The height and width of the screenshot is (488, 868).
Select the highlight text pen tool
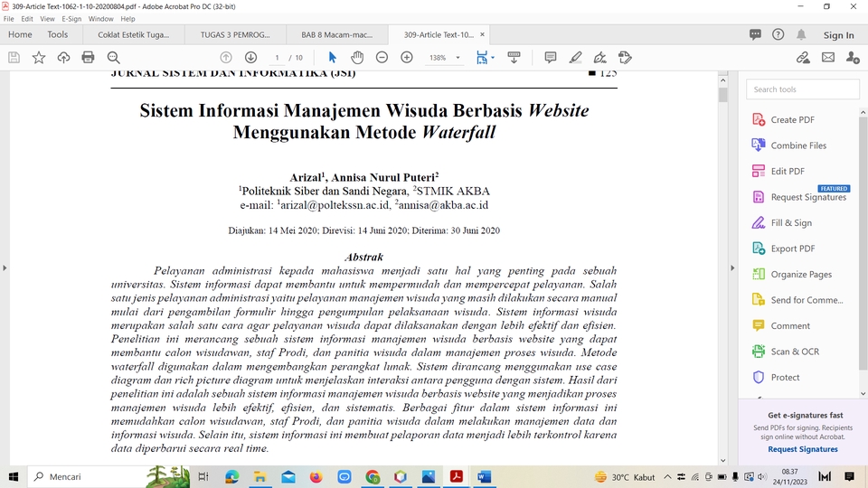[x=575, y=58]
